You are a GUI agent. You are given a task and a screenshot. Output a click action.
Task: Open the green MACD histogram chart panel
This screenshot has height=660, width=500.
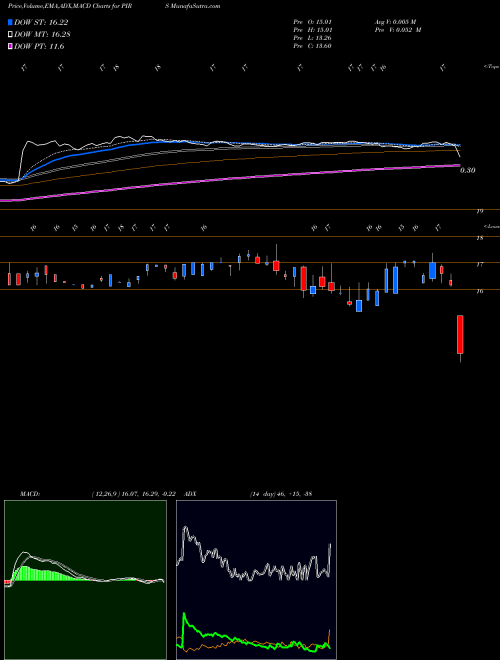pyautogui.click(x=85, y=580)
